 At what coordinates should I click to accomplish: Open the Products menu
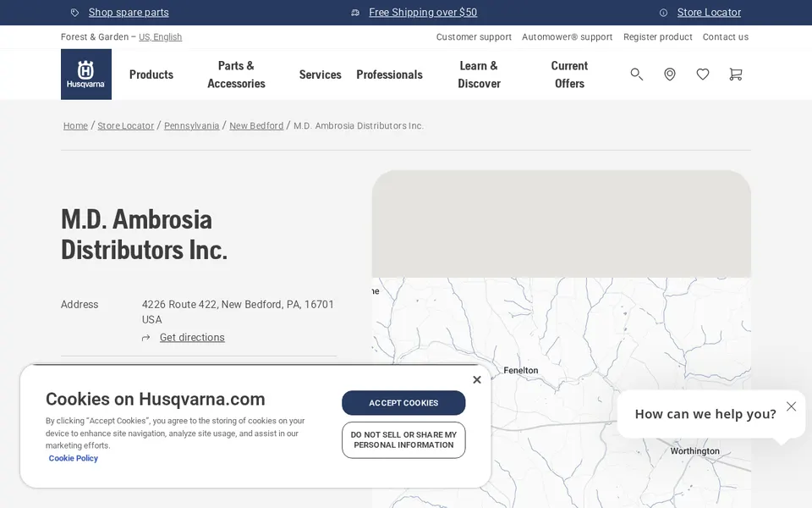point(151,75)
